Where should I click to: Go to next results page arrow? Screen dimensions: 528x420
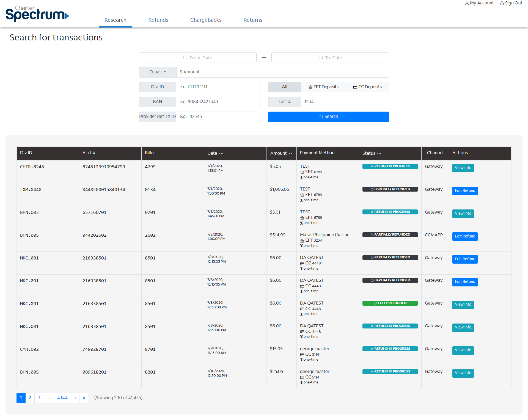(x=75, y=398)
